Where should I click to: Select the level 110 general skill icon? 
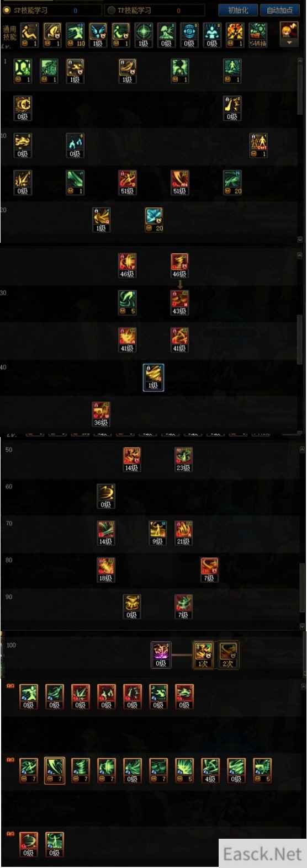(75, 35)
